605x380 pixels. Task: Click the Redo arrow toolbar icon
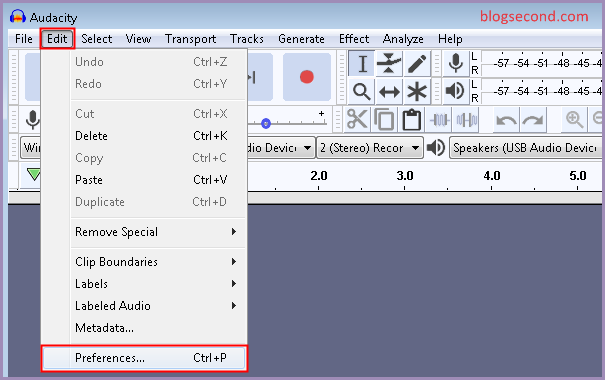pos(533,120)
